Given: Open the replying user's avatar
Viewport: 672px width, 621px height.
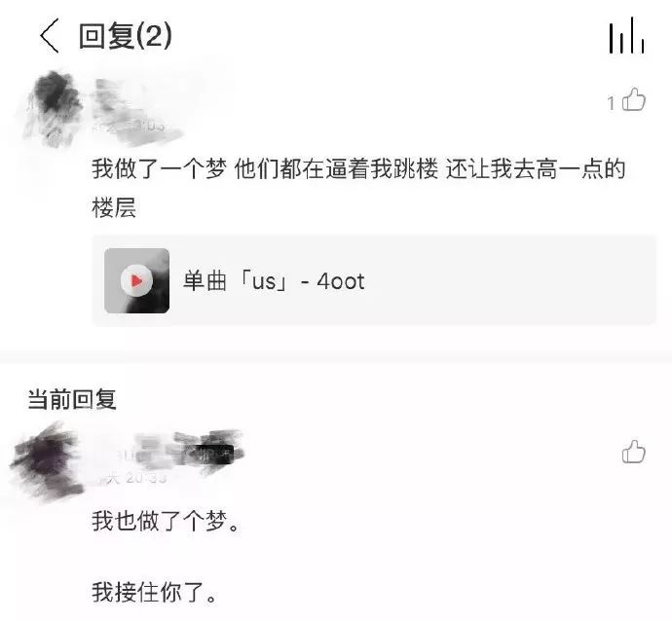Looking at the screenshot, I should coord(47,460).
